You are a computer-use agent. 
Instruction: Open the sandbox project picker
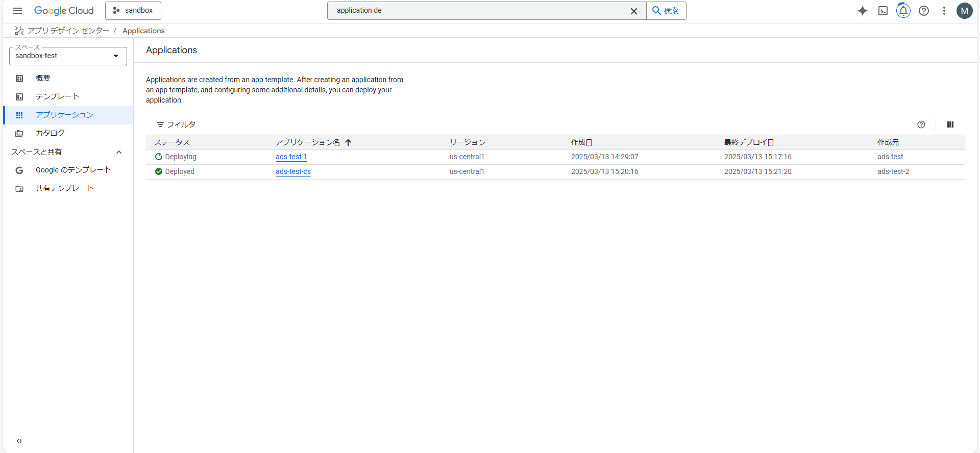(133, 11)
